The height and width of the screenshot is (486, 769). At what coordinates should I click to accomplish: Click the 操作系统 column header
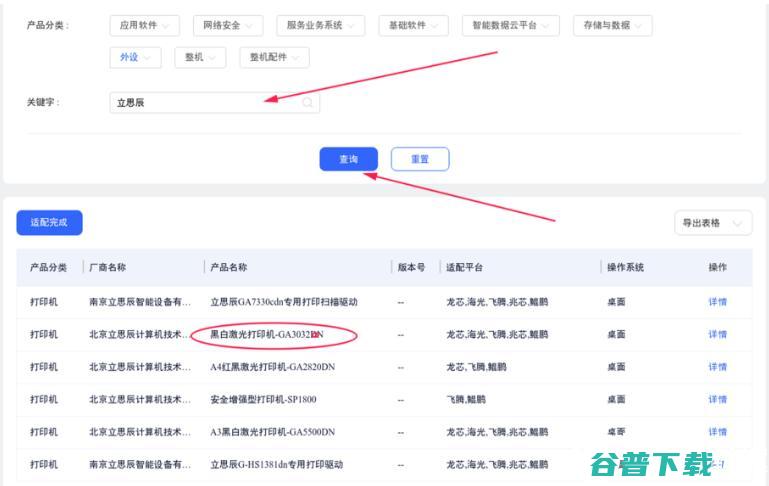(625, 267)
